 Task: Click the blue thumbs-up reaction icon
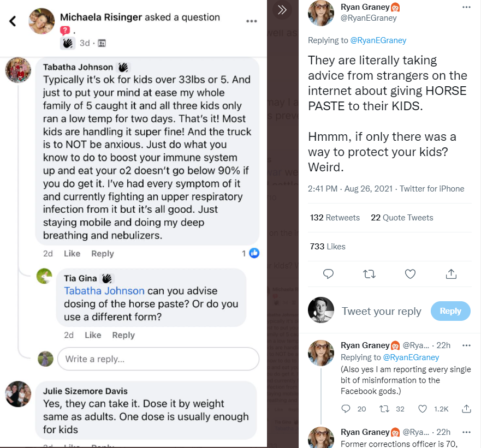pos(254,253)
